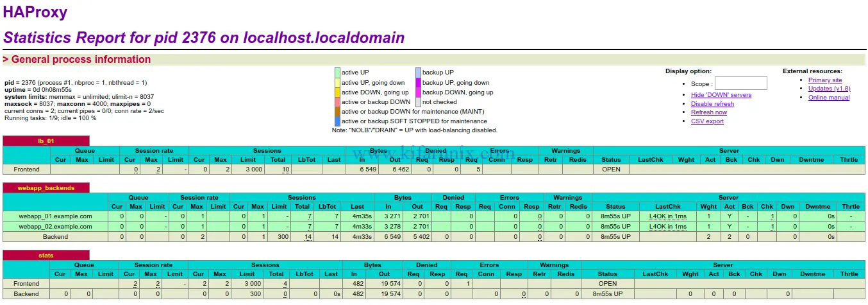Click webapp_01 bytes in 3 271
Viewport: 868px width, 305px height.
(x=392, y=216)
